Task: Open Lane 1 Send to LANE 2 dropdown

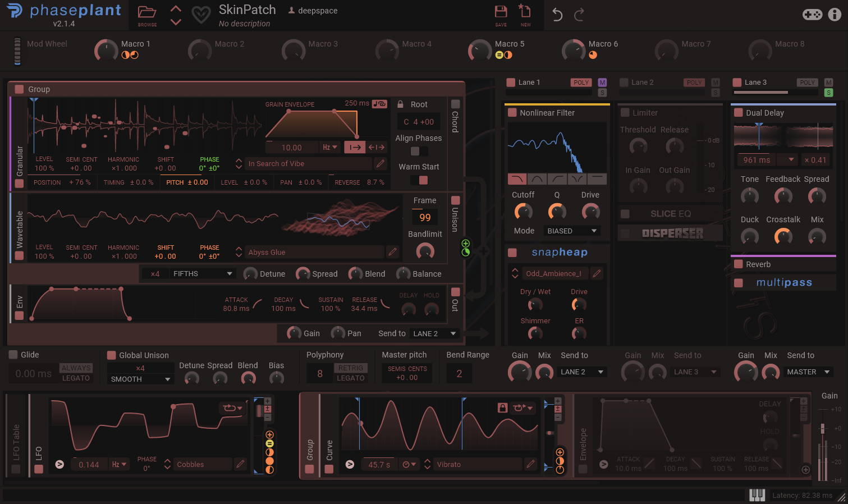Action: (582, 372)
